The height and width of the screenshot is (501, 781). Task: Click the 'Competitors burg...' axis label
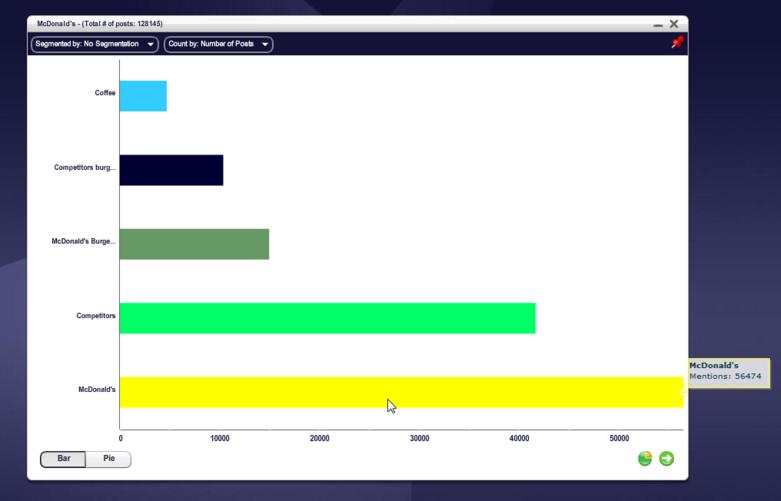coord(85,167)
